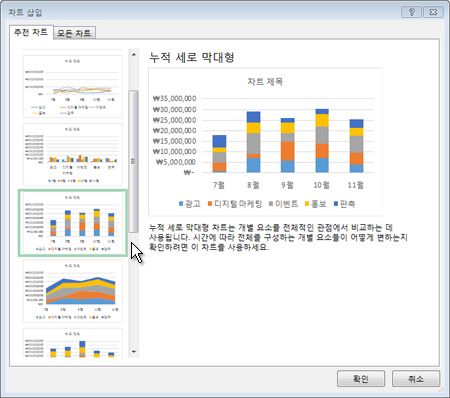Screen dimensions: 450x398
Task: Click the 판촉 legend entry
Action: coord(344,204)
